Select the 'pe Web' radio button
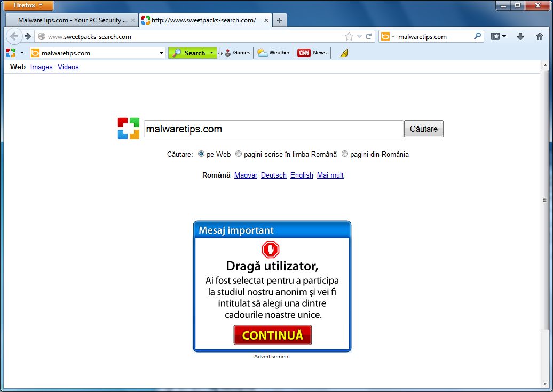 [201, 154]
